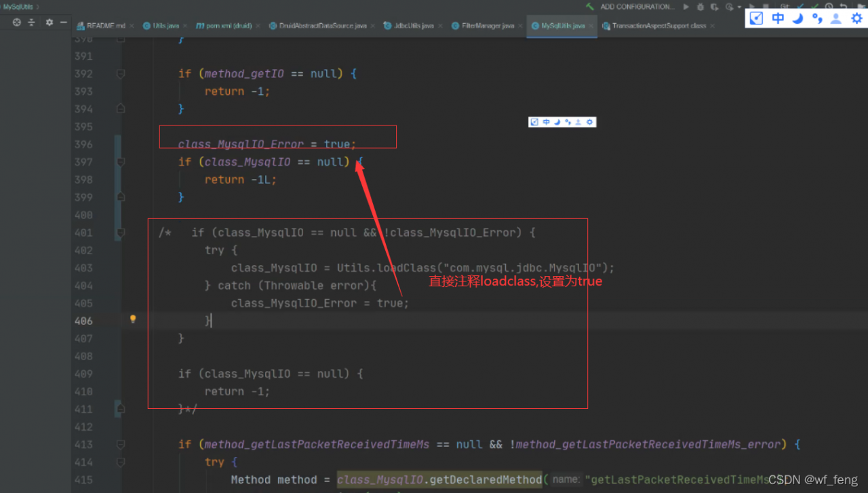The height and width of the screenshot is (493, 868).
Task: Click the Stop square icon in toolbar
Action: (766, 6)
